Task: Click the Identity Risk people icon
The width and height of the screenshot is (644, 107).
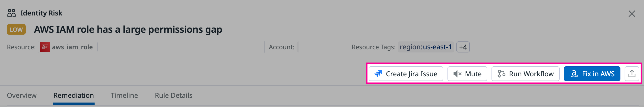Action: (x=12, y=13)
